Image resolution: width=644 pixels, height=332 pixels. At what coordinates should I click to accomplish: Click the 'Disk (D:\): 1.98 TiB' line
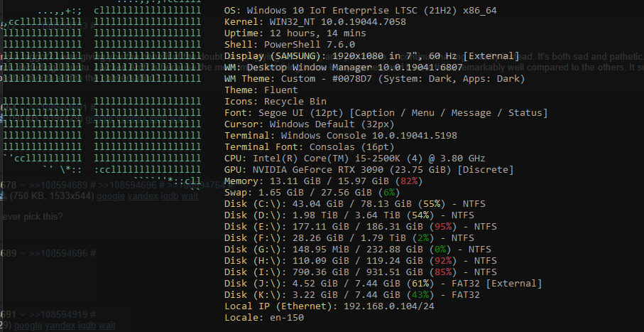pyautogui.click(x=349, y=215)
